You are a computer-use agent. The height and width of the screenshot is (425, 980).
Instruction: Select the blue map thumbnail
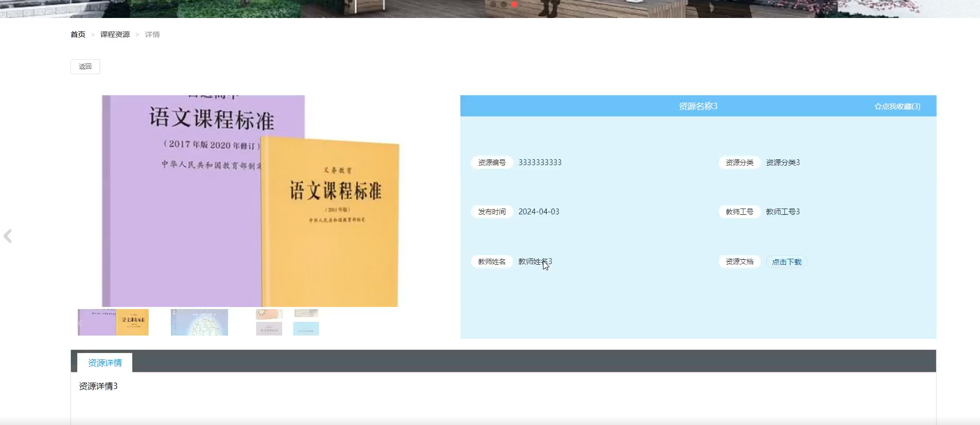pyautogui.click(x=199, y=322)
